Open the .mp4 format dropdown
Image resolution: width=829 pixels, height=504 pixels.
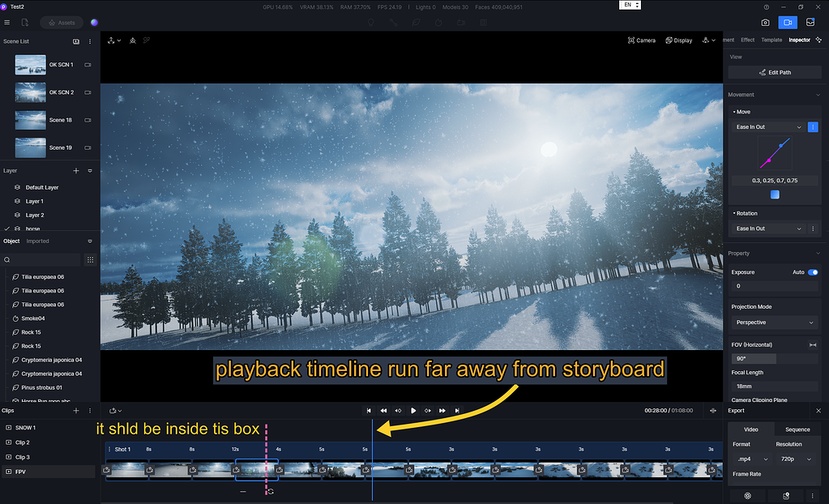(x=751, y=459)
